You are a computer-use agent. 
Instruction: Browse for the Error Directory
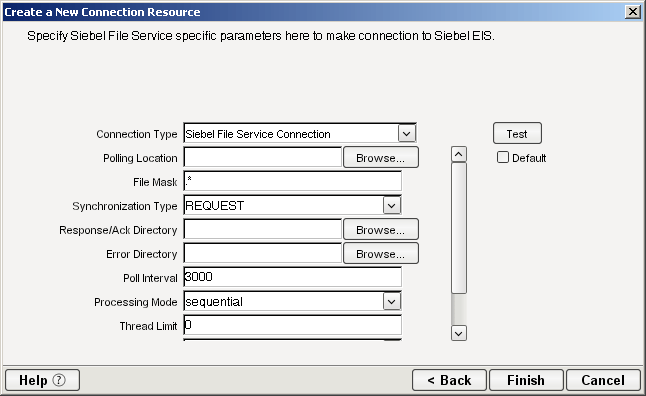[x=381, y=253]
